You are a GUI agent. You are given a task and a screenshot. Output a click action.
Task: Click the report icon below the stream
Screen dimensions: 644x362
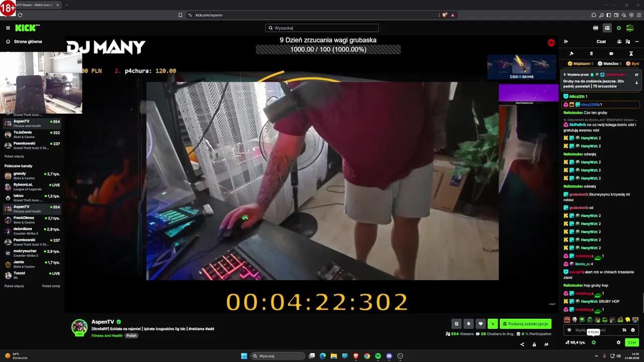click(x=534, y=344)
